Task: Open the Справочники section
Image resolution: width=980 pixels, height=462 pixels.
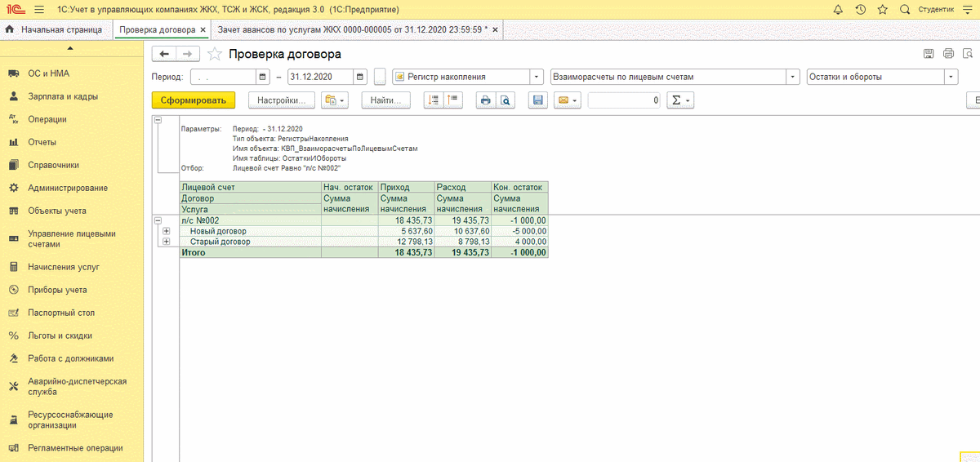Action: (x=53, y=165)
